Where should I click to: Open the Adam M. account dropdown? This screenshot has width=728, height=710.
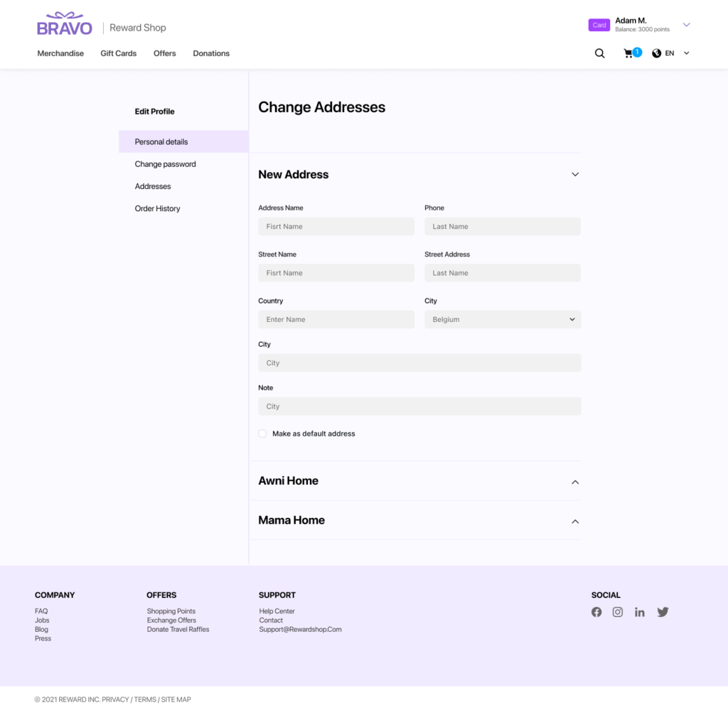(686, 25)
